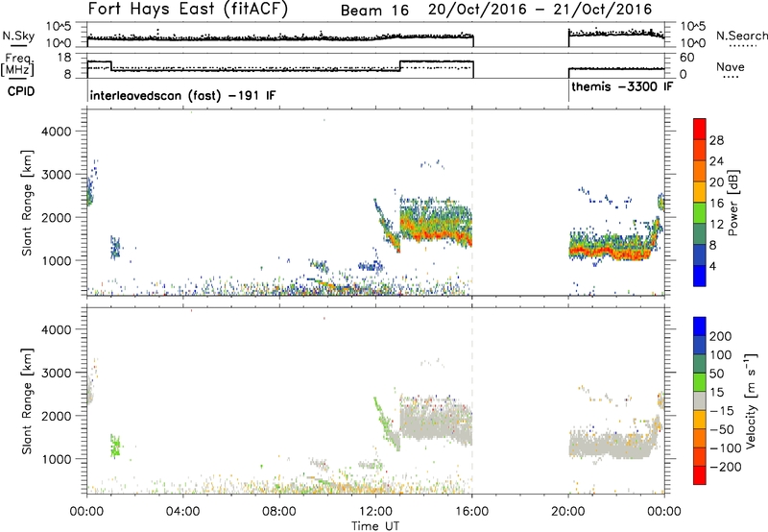Click the 'Power [dB]' color bar label

[733, 203]
